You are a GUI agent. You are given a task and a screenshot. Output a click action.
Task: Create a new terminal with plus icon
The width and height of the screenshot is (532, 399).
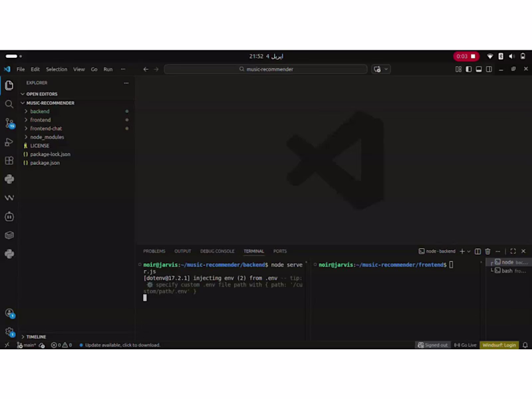click(x=462, y=251)
